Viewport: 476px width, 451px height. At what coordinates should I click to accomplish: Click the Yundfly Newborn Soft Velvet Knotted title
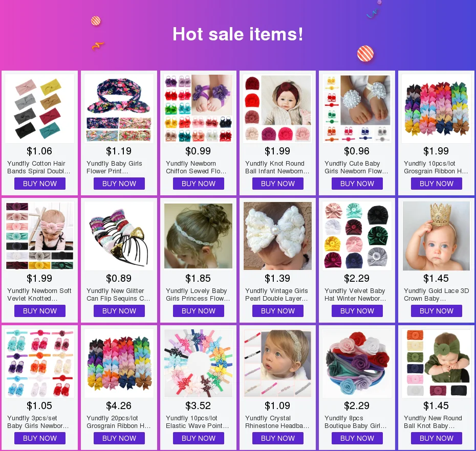pos(39,295)
